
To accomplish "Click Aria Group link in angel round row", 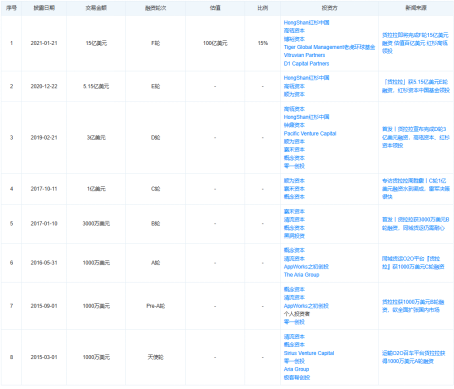I will pyautogui.click(x=296, y=369).
